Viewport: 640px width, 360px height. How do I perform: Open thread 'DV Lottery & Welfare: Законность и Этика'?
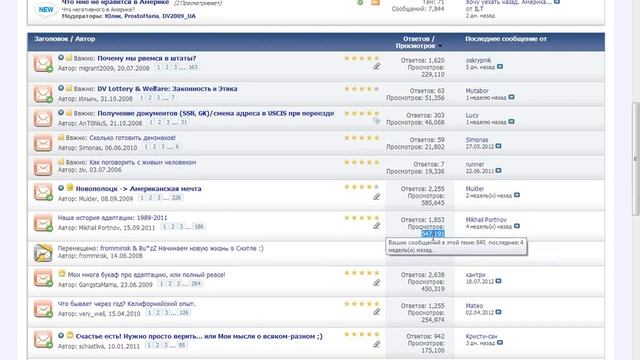[x=167, y=89]
